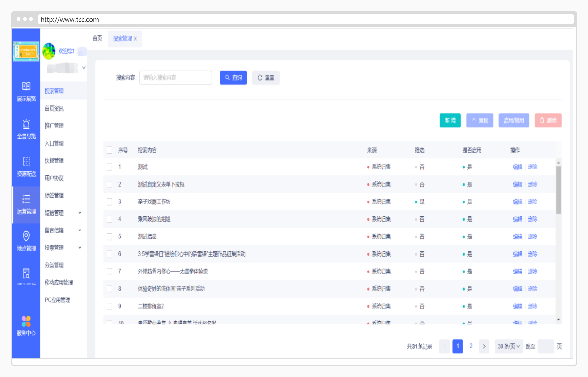Click the red 删除 toolbar button
The height and width of the screenshot is (377, 588).
548,120
